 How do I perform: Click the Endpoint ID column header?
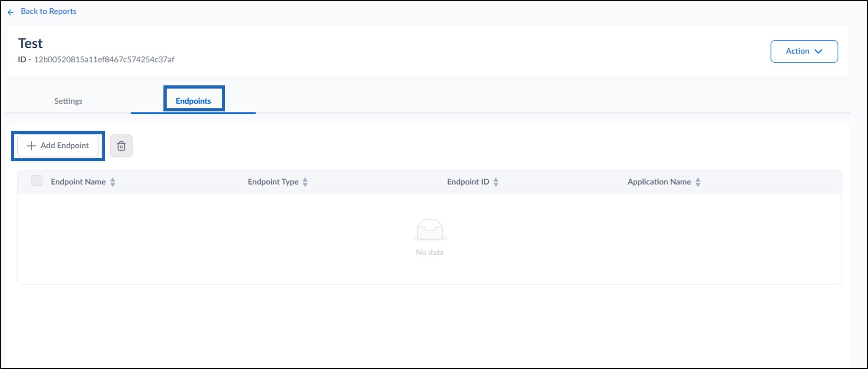click(468, 182)
